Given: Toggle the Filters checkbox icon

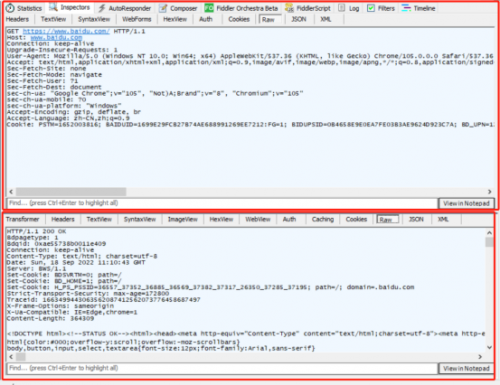Looking at the screenshot, I should (371, 8).
